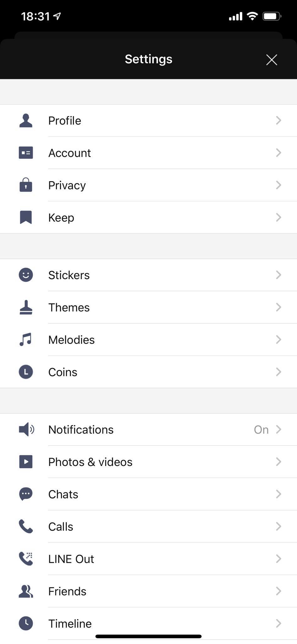Open the Friends settings entry
Image resolution: width=297 pixels, height=644 pixels.
[67, 591]
